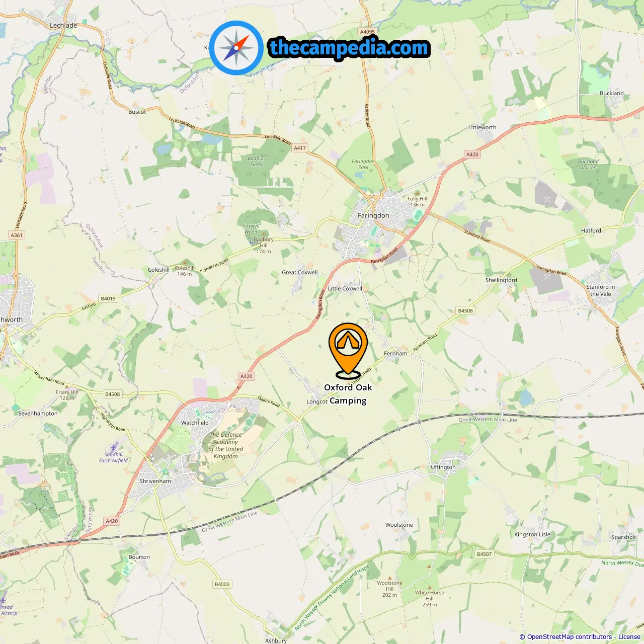Click the A4095 road badge

(x=367, y=32)
